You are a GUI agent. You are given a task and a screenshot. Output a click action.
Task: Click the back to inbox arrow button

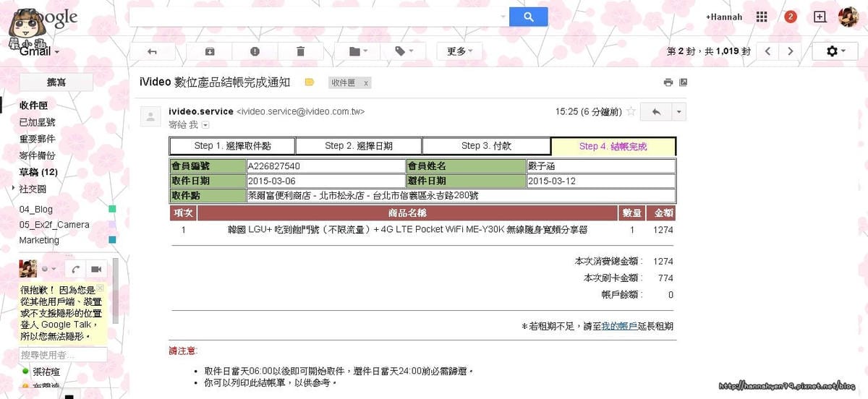point(152,51)
